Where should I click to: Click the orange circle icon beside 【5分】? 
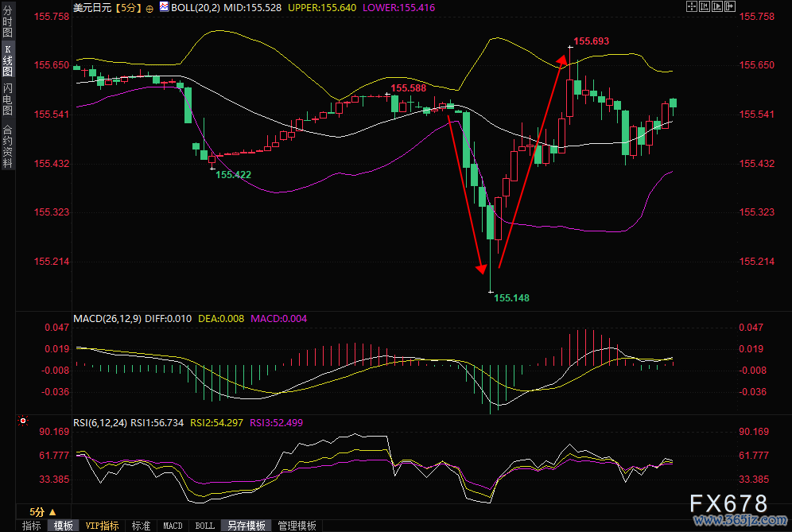click(149, 9)
